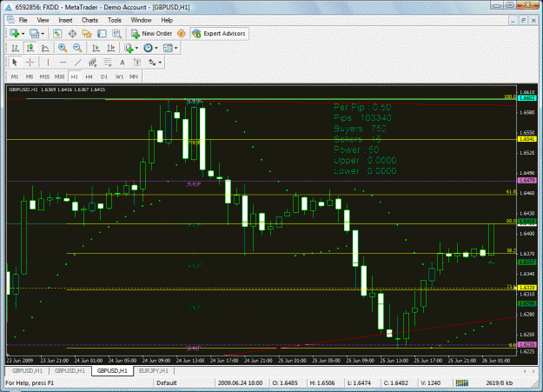
Task: Expand the Arrows dropdown arrow
Action: (x=160, y=63)
